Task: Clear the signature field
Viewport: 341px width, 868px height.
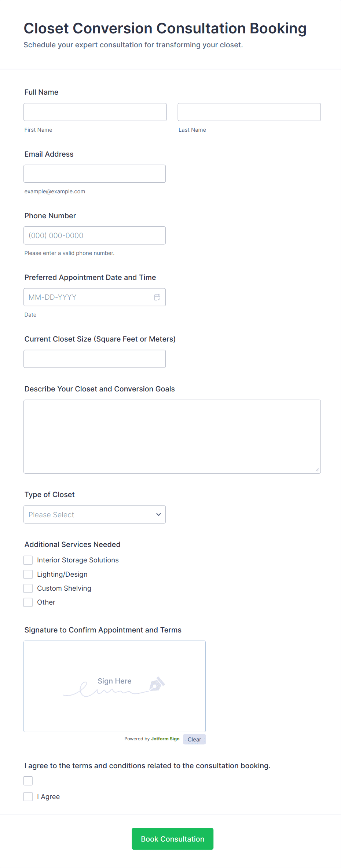Action: [x=194, y=740]
